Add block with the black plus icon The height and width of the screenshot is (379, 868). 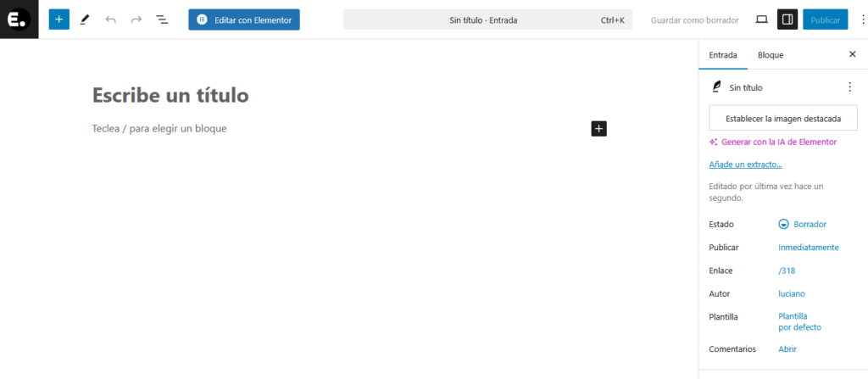pos(598,129)
